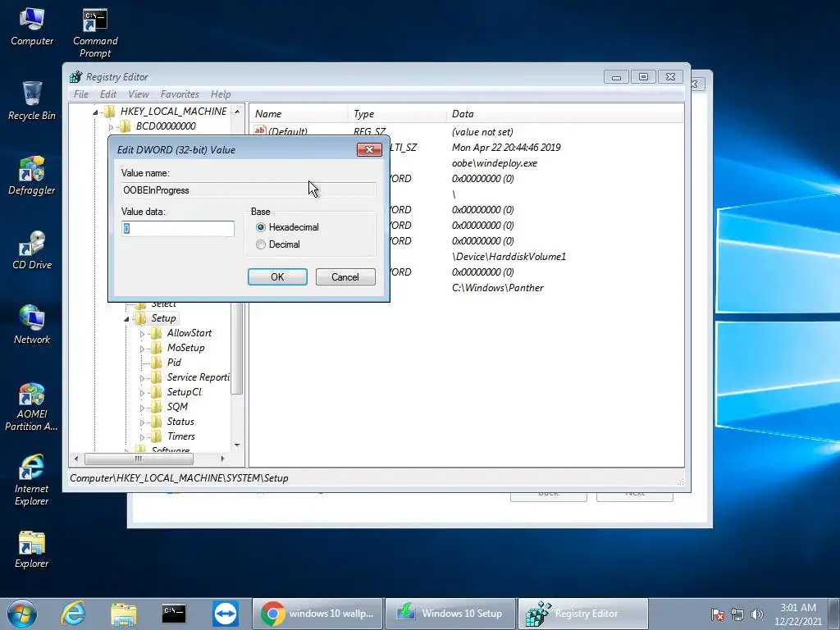Open the Favorites menu
This screenshot has height=630, width=840.
180,94
